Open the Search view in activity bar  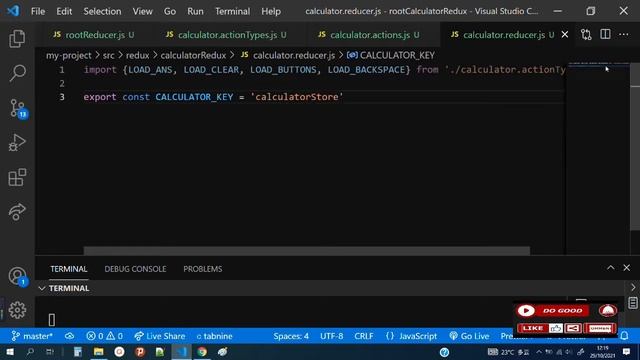click(17, 73)
